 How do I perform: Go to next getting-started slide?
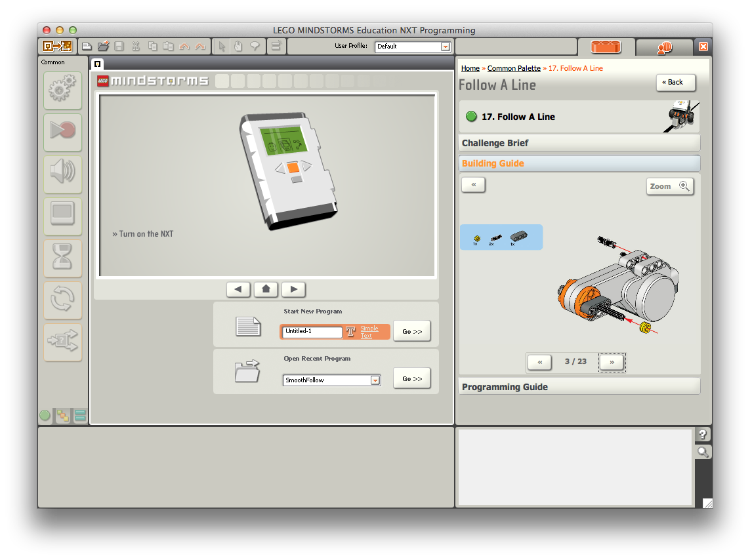click(x=294, y=289)
